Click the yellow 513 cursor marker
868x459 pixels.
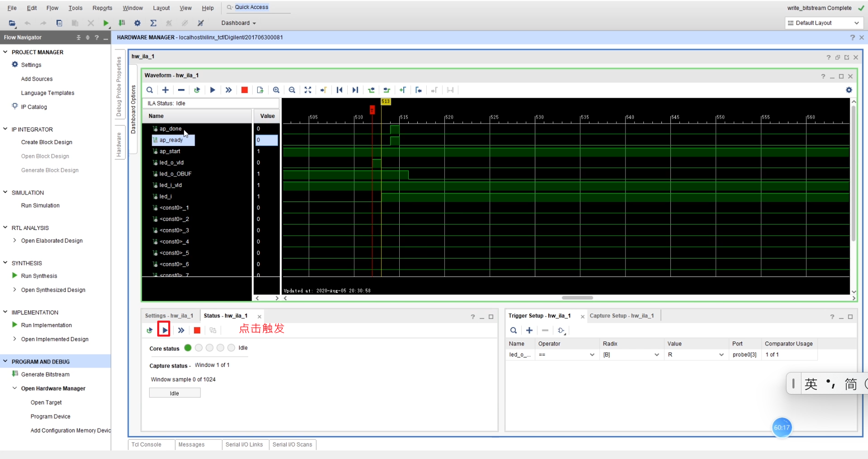(386, 101)
